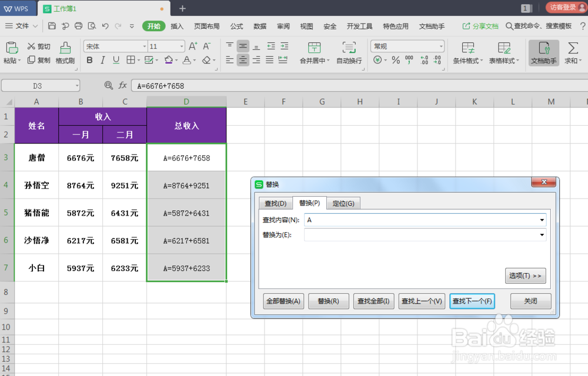Select column D header
The image size is (588, 376).
click(186, 102)
